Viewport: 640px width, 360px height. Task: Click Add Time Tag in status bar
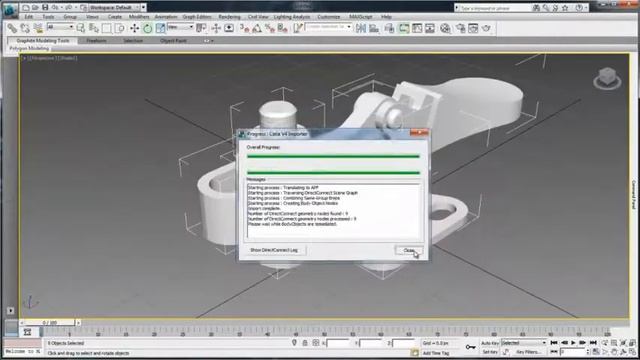tap(436, 353)
